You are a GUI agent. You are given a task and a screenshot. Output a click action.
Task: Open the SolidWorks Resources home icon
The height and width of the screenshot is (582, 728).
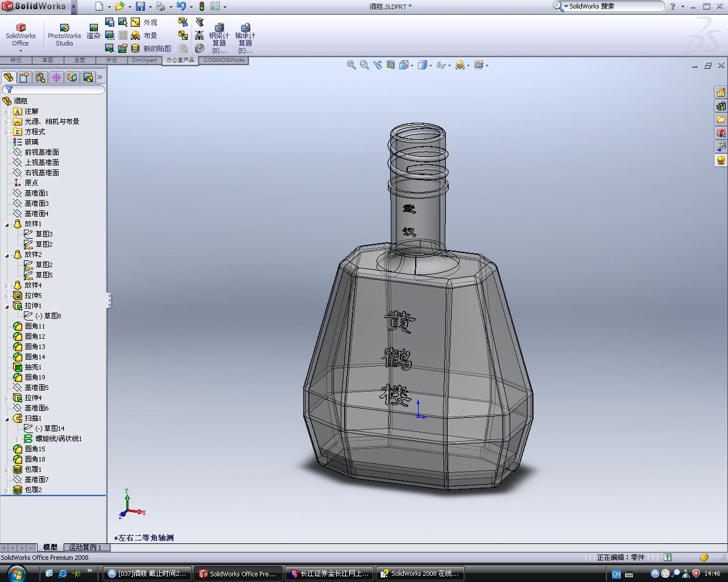(721, 93)
